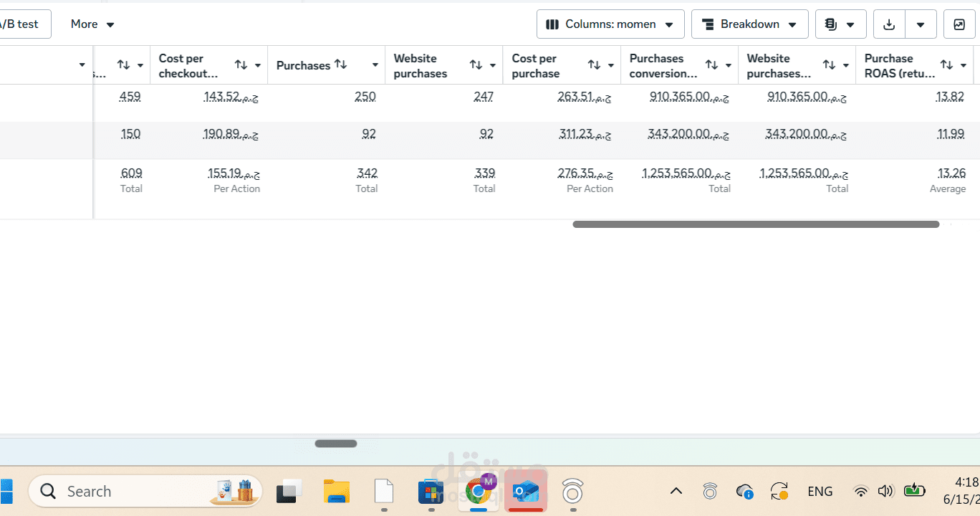Open the volume control in the tray
This screenshot has width=980, height=516.
(885, 492)
